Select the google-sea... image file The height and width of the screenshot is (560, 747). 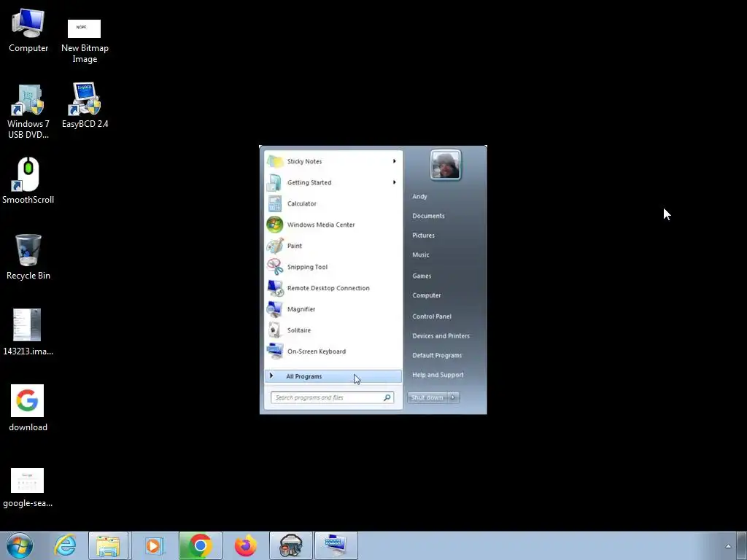(28, 488)
